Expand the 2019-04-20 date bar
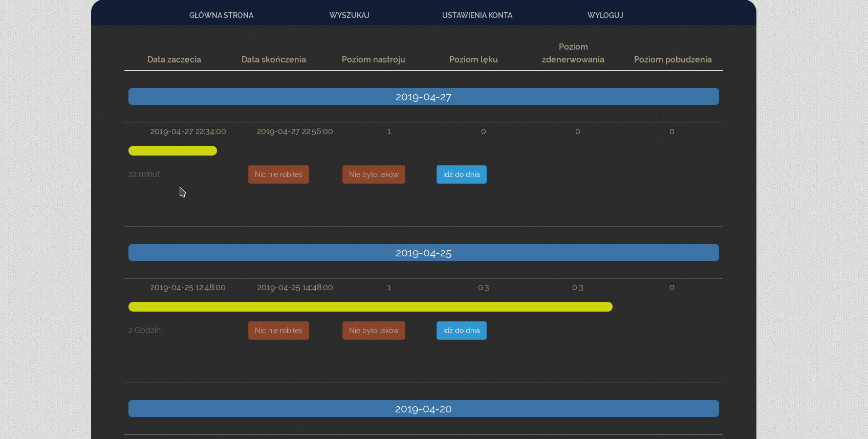Viewport: 868px width, 439px height. [423, 409]
